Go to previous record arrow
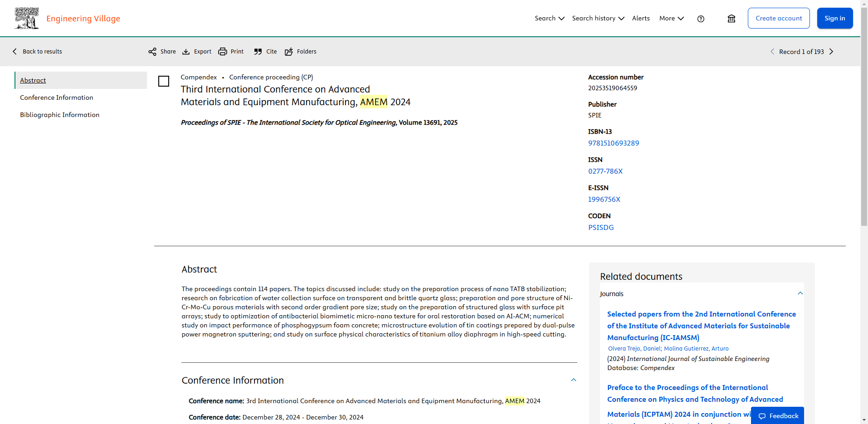This screenshot has height=424, width=868. pyautogui.click(x=772, y=52)
